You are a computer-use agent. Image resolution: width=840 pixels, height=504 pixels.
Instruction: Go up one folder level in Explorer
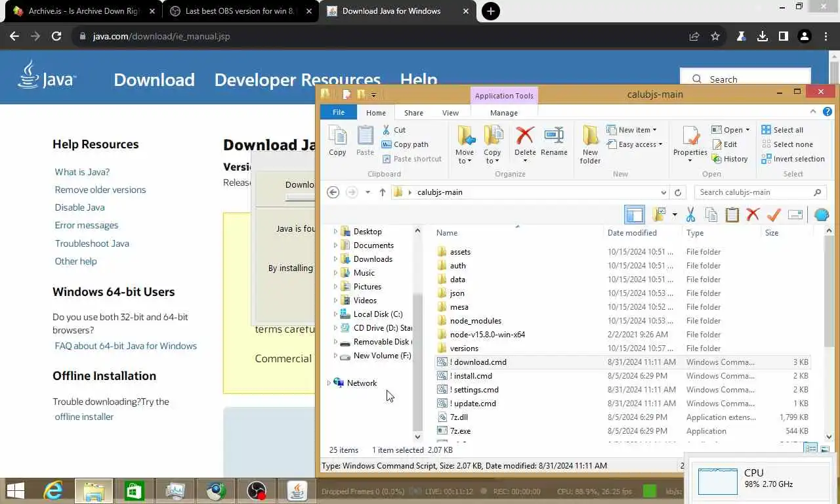(x=383, y=192)
